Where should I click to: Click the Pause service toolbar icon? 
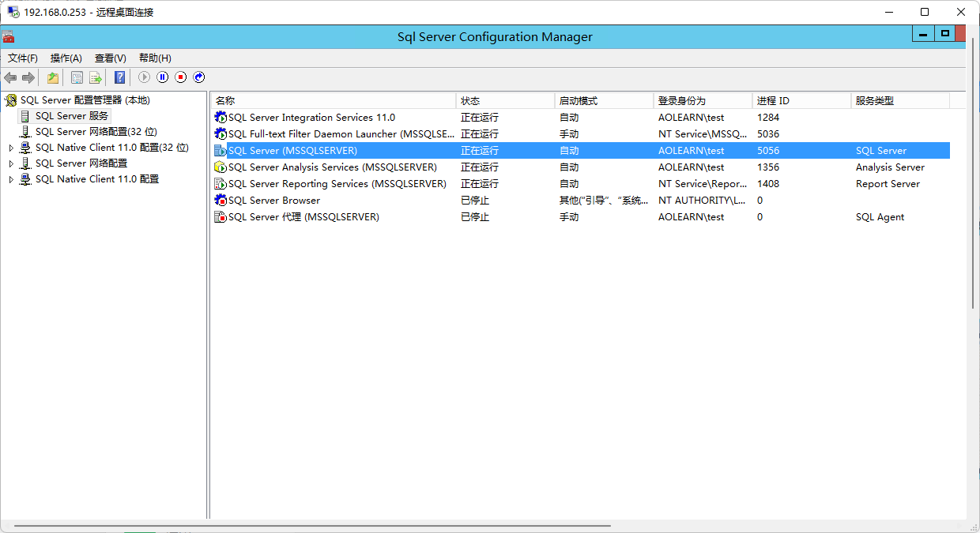coord(162,77)
